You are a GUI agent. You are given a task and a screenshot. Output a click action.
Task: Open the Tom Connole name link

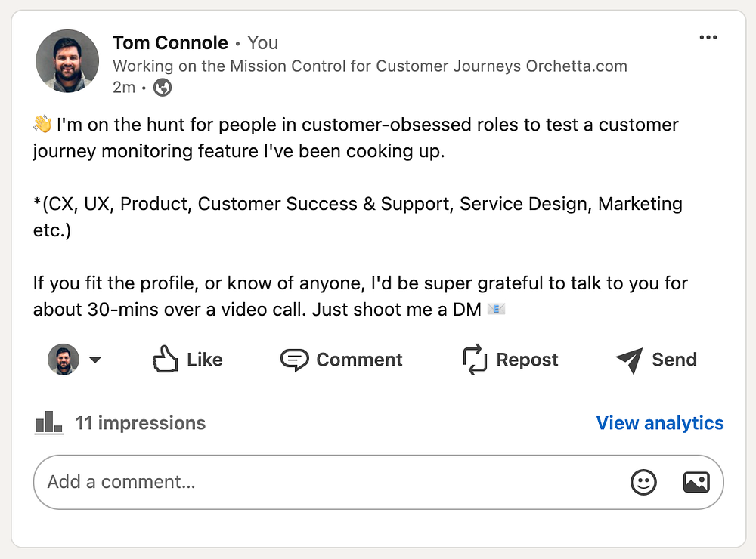(x=170, y=43)
